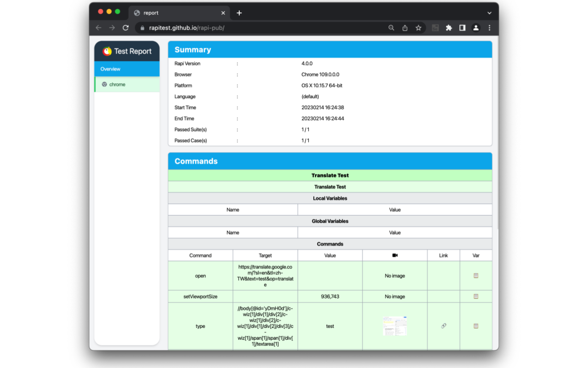The image size is (588, 368).
Task: Click the Selenium extension icon in the toolbar
Action: point(435,28)
